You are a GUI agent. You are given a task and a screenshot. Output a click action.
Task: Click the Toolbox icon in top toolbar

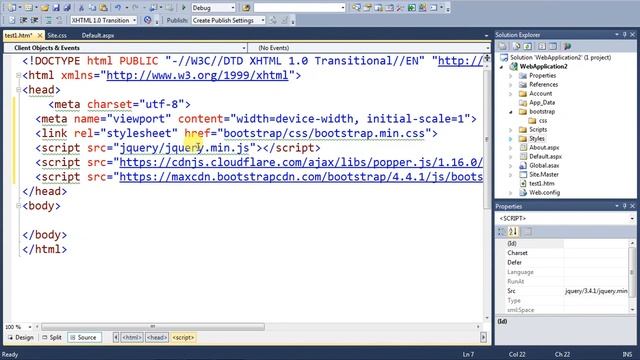(400, 8)
